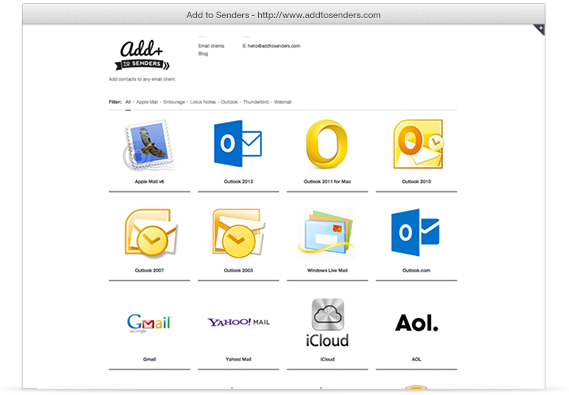Viewport: 569px width, 395px height.
Task: Click the Aol. logo
Action: [x=417, y=322]
